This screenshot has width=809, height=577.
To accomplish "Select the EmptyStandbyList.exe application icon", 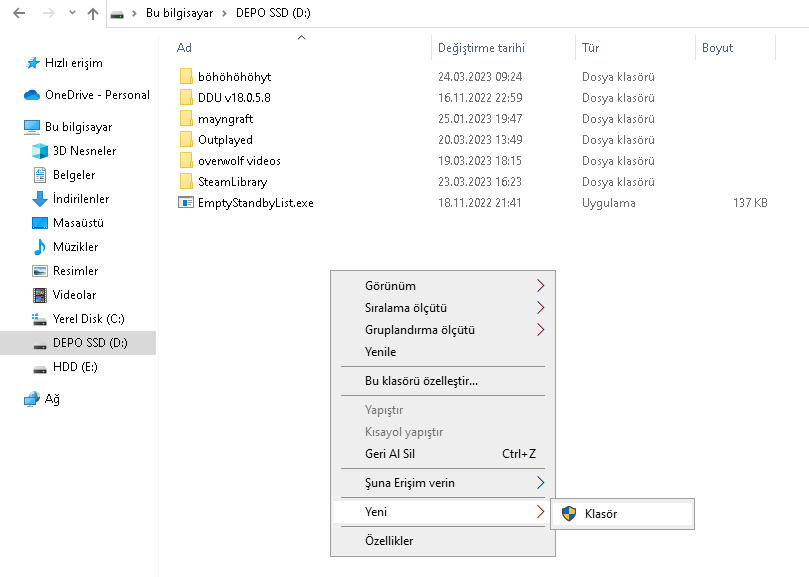I will (186, 203).
